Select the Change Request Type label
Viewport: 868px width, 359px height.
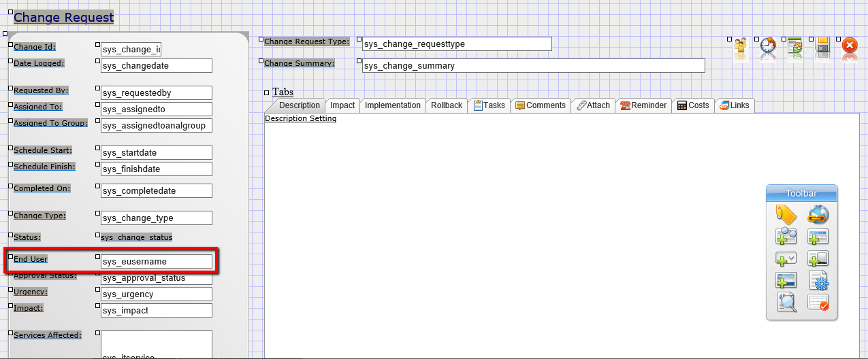[x=307, y=41]
